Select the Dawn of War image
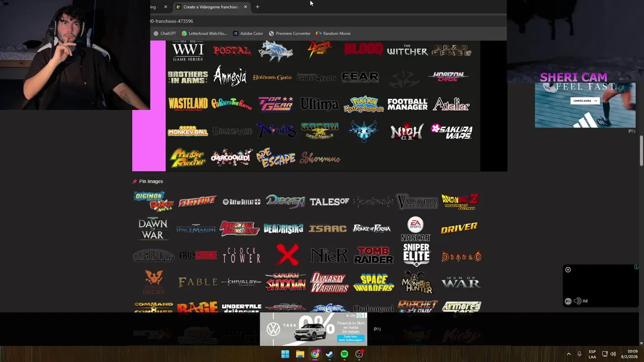This screenshot has height=362, width=644. [x=153, y=228]
